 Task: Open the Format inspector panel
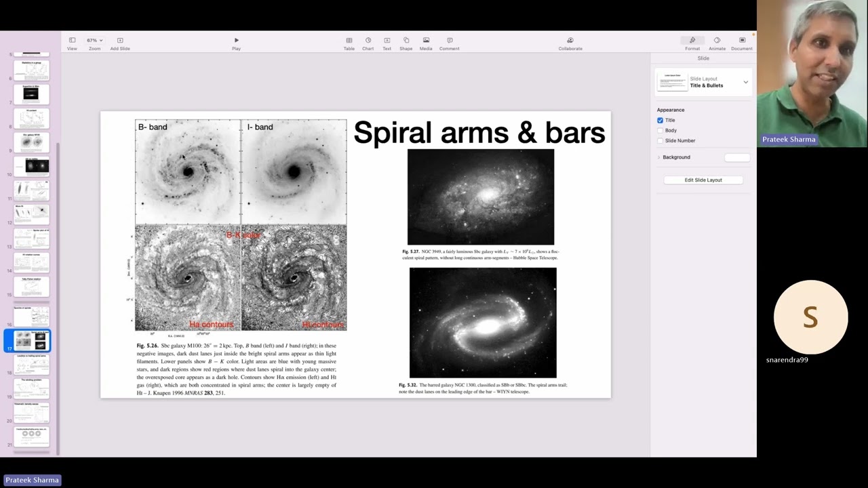pos(692,41)
